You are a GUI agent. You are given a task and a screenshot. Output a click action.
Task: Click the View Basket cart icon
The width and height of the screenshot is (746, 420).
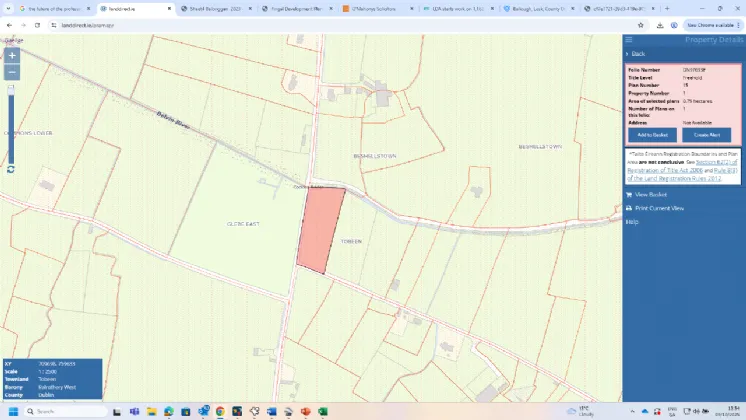[629, 195]
